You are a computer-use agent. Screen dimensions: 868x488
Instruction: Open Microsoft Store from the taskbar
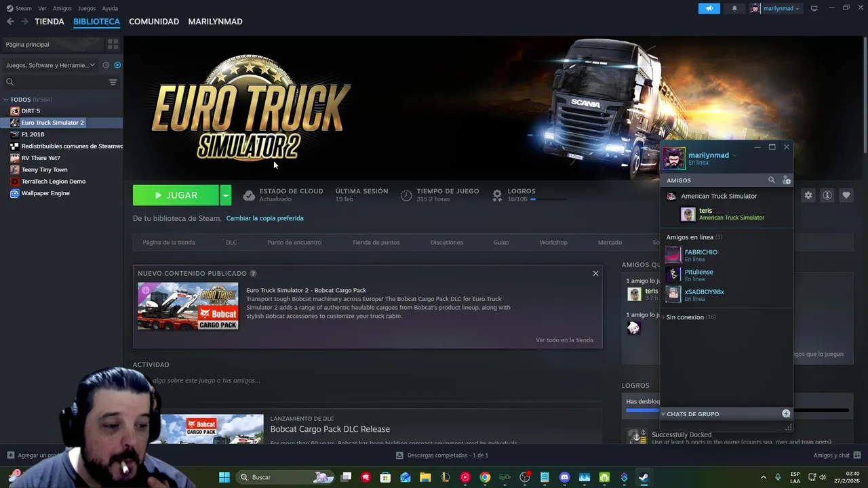[385, 477]
